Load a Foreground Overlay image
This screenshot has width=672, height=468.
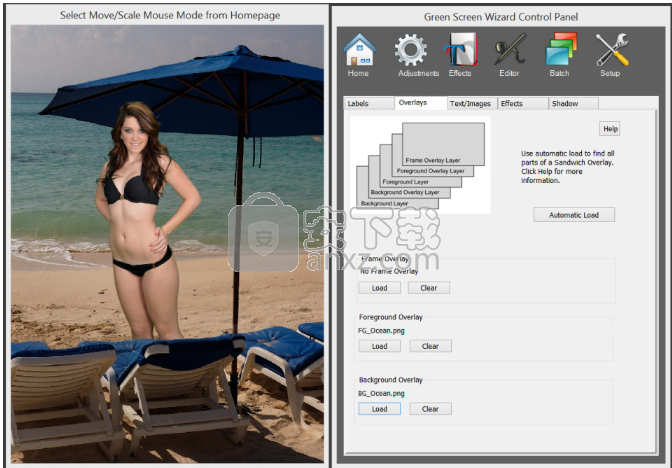379,346
